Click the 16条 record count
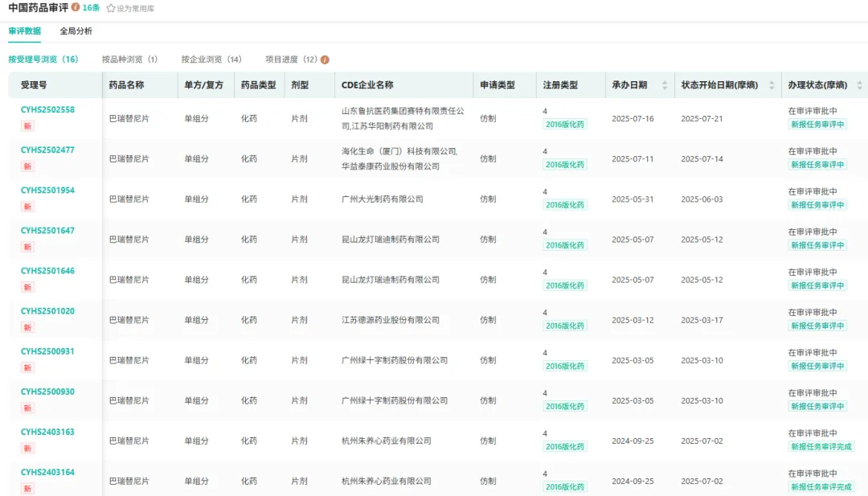Image resolution: width=868 pixels, height=496 pixels. tap(91, 8)
